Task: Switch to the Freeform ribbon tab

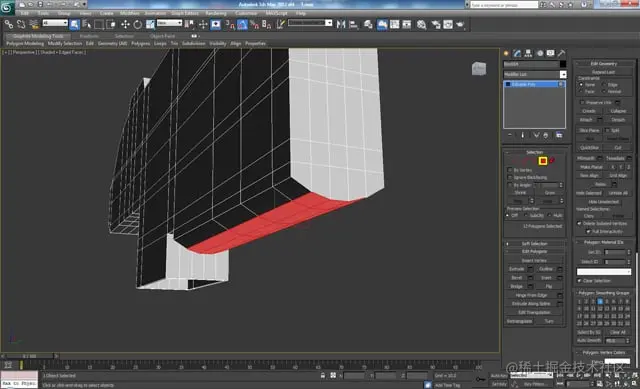Action: (x=89, y=36)
